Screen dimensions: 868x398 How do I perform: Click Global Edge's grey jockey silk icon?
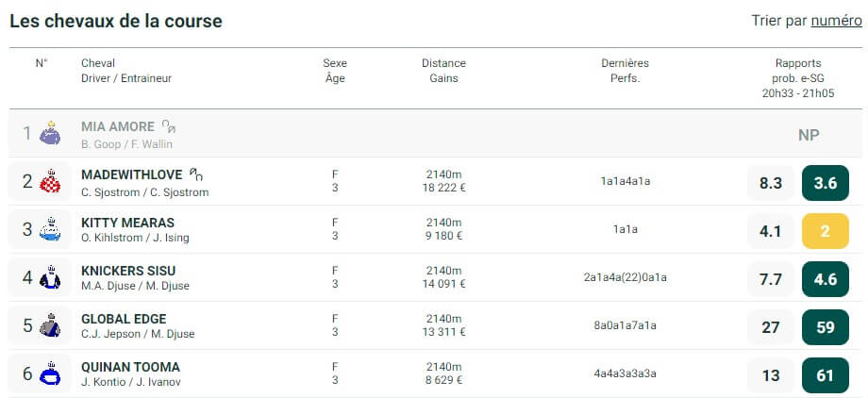point(50,325)
